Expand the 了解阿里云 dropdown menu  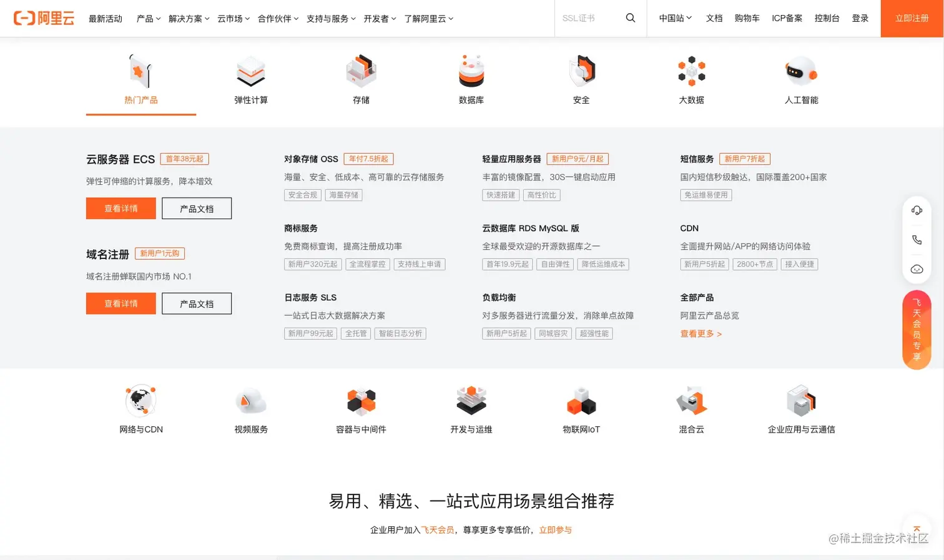click(429, 19)
